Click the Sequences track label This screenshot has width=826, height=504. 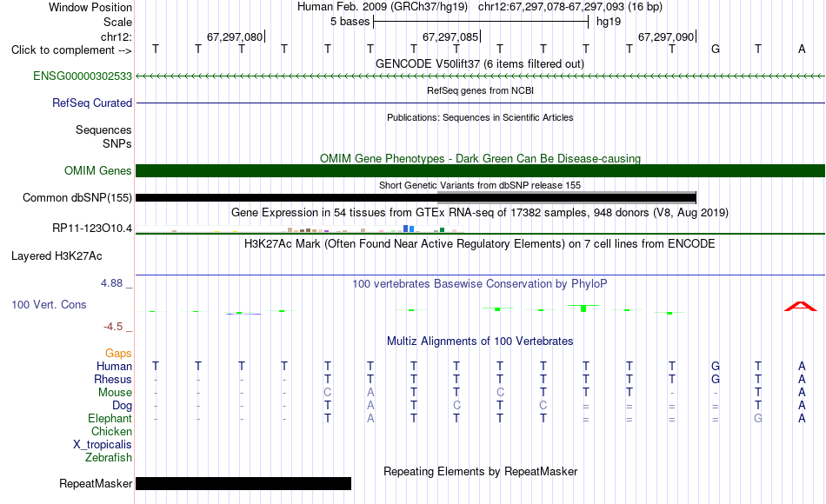point(103,129)
